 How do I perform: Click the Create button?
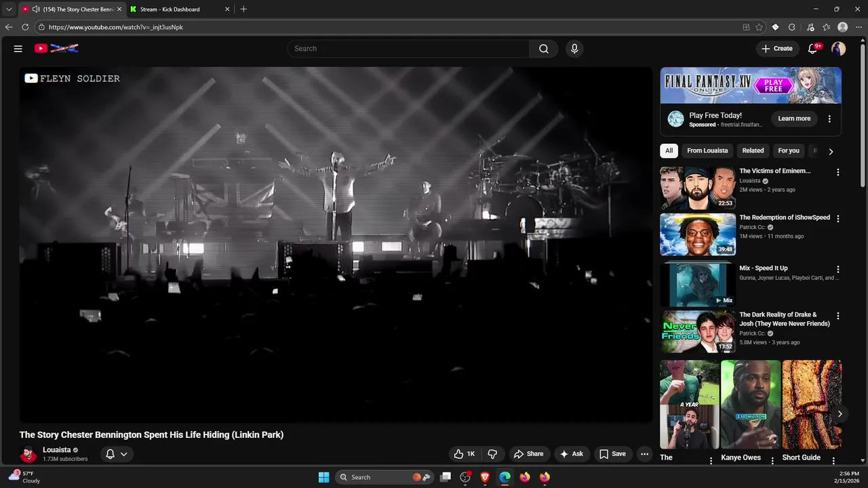click(x=776, y=49)
